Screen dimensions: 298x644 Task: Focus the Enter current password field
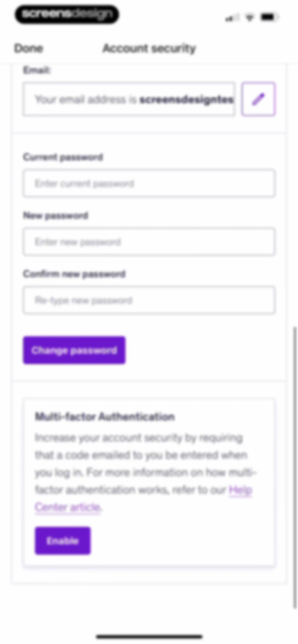coord(149,184)
